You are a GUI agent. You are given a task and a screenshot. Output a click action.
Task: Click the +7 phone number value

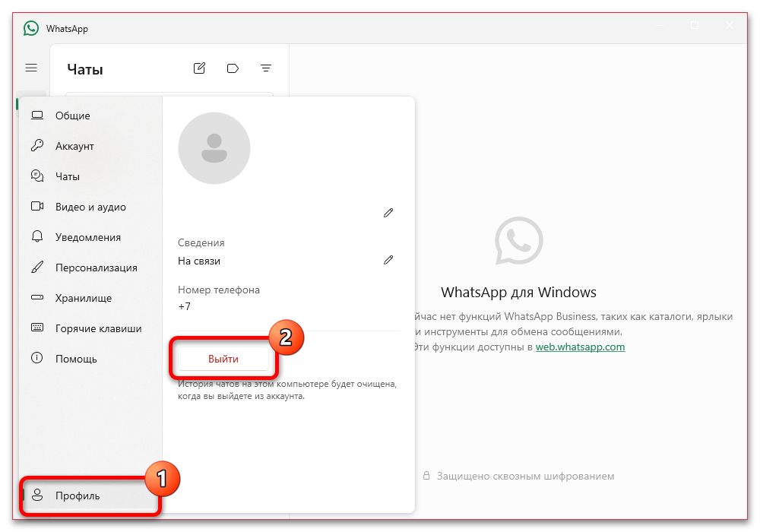[x=184, y=307]
